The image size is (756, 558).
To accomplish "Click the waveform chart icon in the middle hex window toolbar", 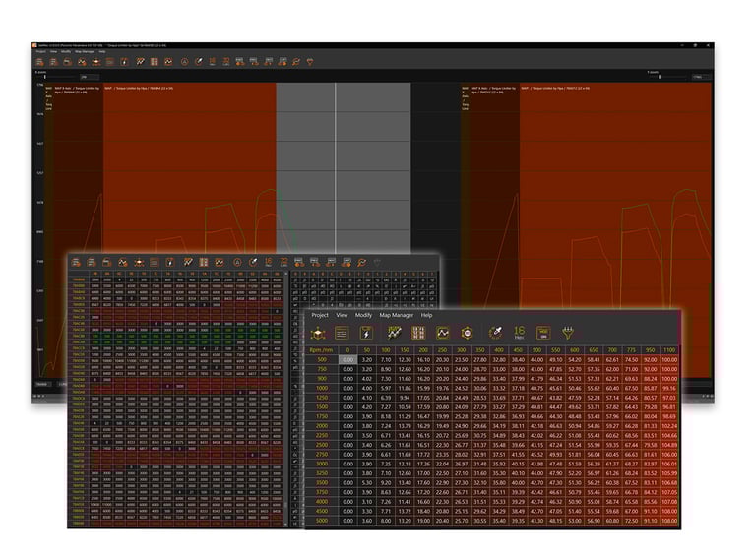I will pos(220,262).
